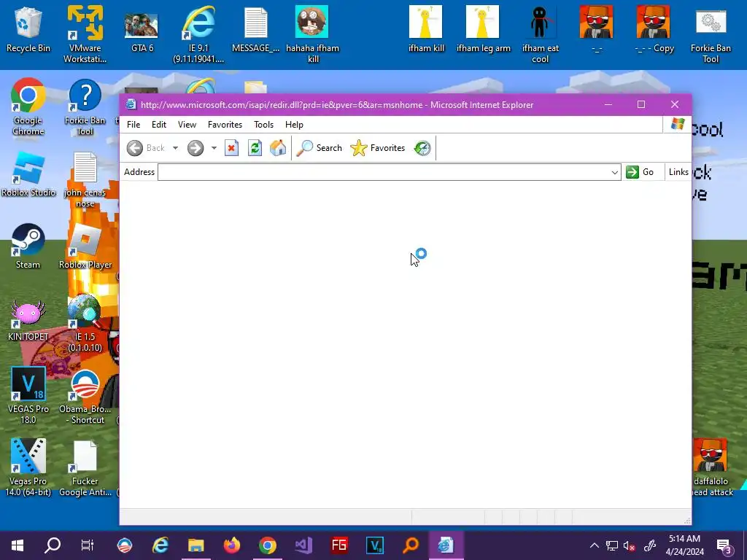Open the Search toolbar button
Image resolution: width=747 pixels, height=560 pixels.
(319, 148)
